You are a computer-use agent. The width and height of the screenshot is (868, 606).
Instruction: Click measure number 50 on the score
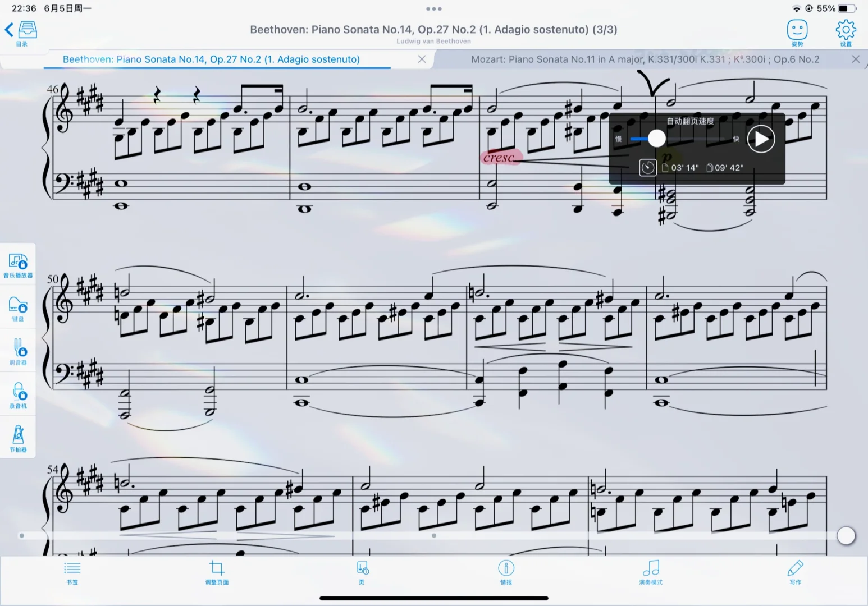[53, 279]
